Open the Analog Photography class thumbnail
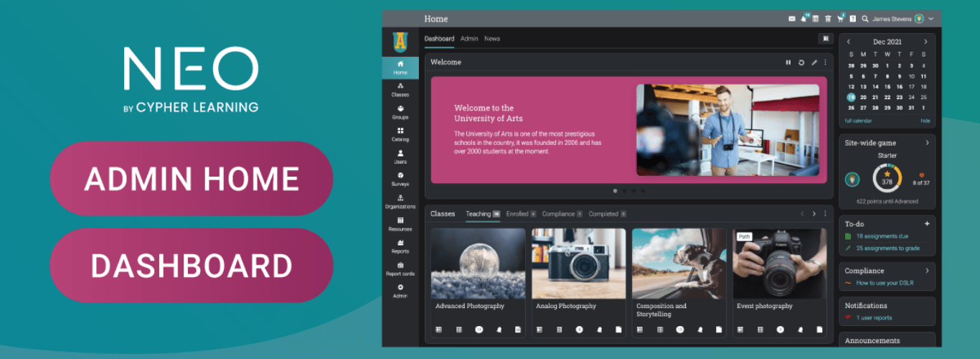This screenshot has height=359, width=980. (x=578, y=264)
